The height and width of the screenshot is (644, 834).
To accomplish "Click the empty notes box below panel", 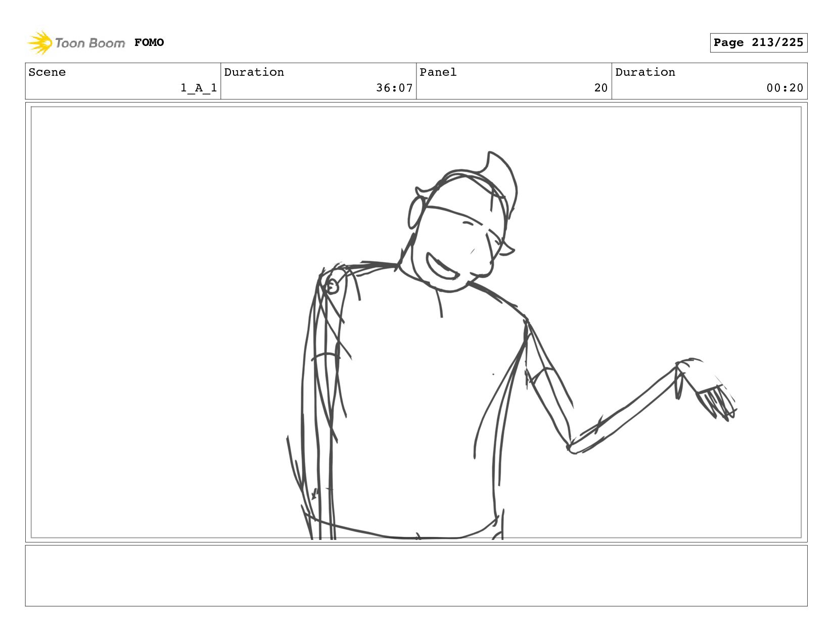I will pyautogui.click(x=416, y=575).
